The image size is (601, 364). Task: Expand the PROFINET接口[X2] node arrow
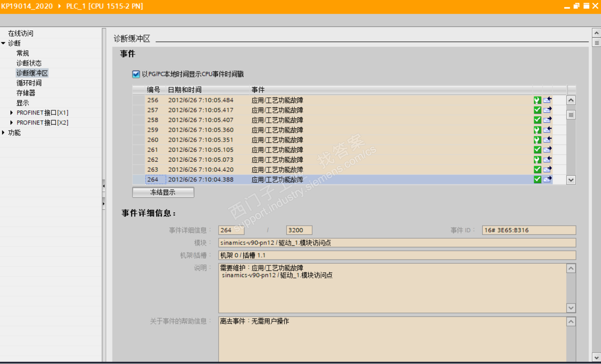(x=11, y=123)
